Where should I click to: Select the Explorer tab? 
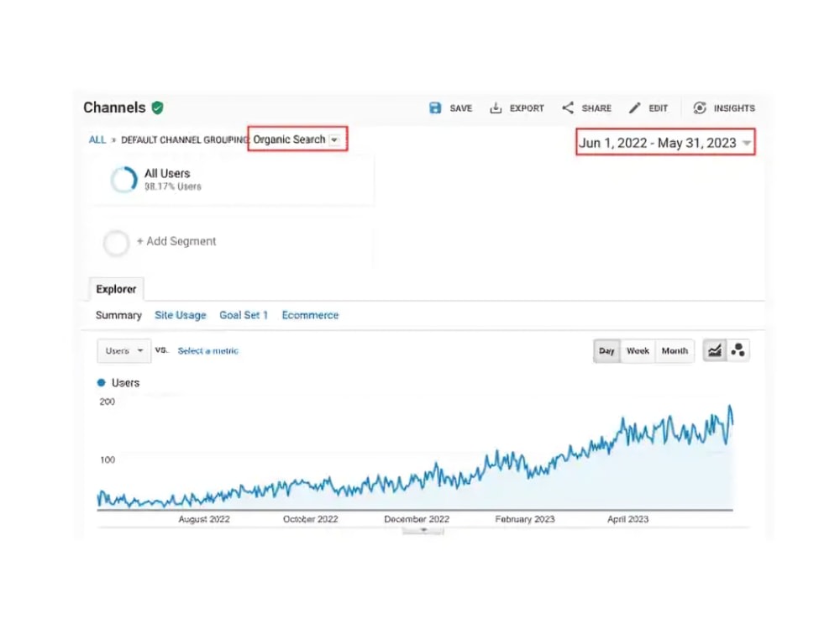point(116,289)
